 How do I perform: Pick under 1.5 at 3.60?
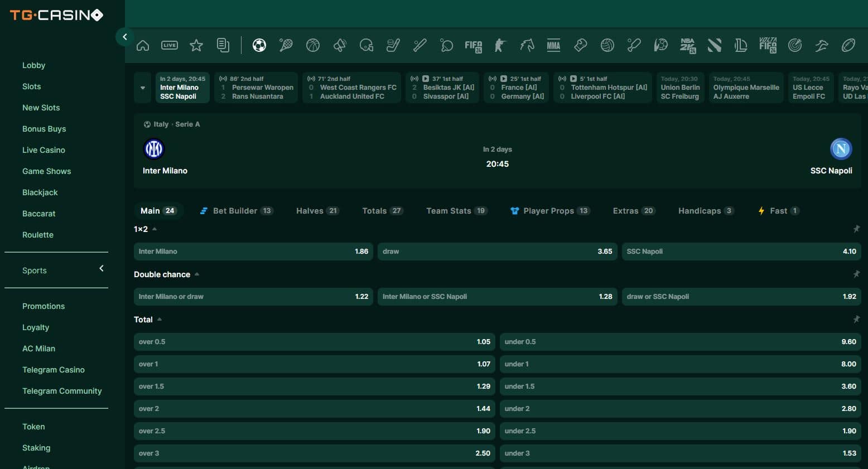[681, 386]
